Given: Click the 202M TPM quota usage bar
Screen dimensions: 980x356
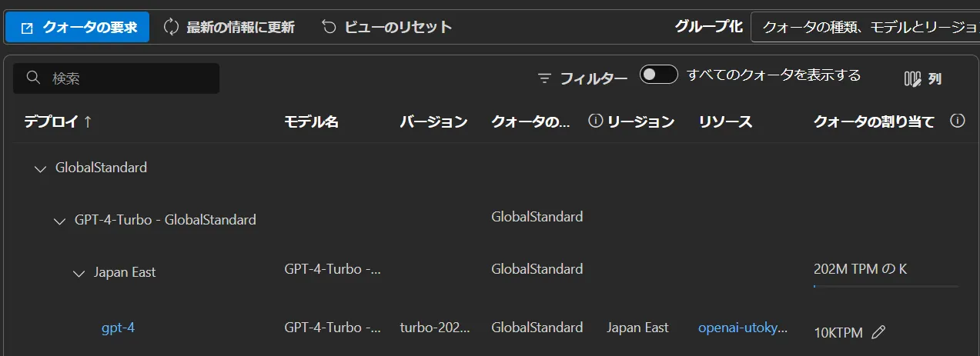Looking at the screenshot, I should (885, 286).
